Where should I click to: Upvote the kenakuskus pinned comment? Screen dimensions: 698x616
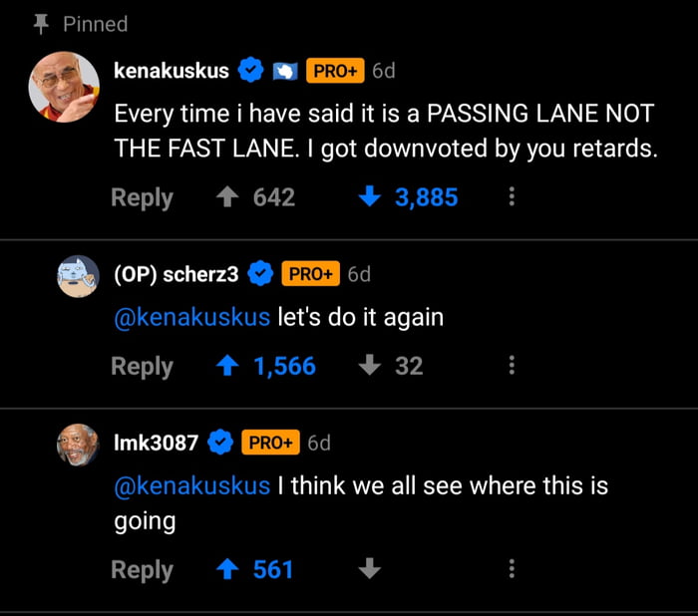point(225,197)
